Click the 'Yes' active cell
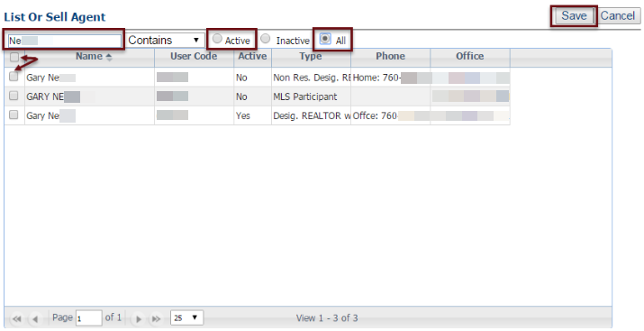This screenshot has height=331, width=644. [x=252, y=116]
